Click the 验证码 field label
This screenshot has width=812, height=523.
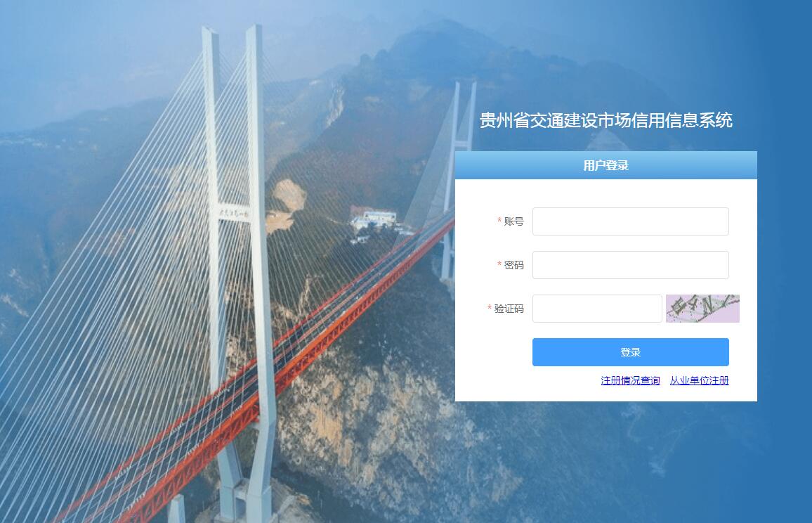coord(509,309)
